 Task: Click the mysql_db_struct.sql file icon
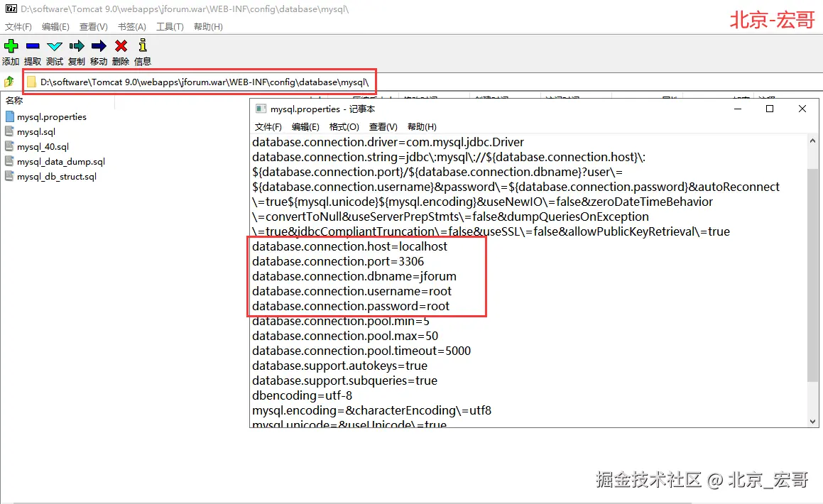point(9,176)
